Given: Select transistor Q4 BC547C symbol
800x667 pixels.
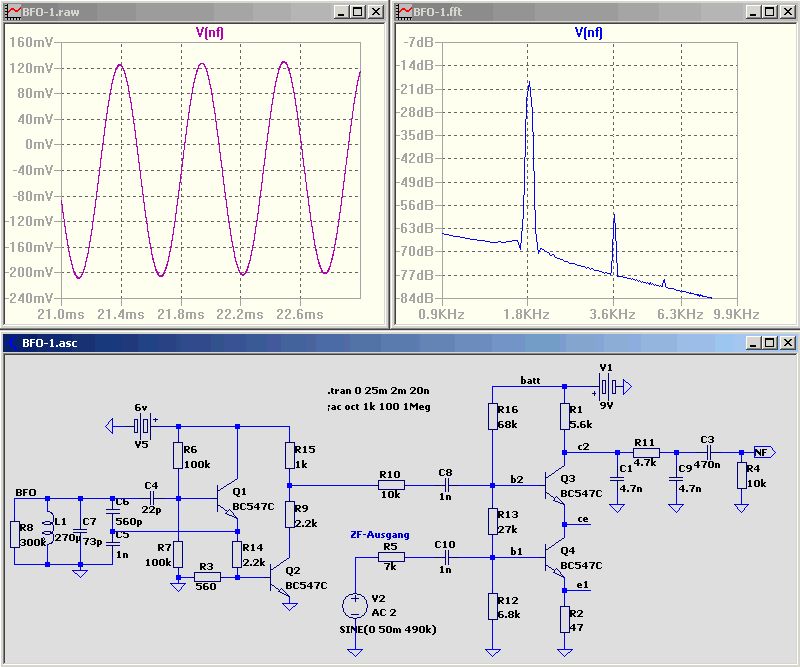Looking at the screenshot, I should pos(555,557).
